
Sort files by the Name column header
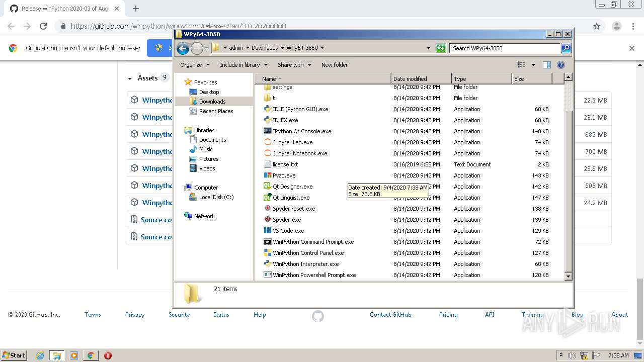click(x=323, y=79)
